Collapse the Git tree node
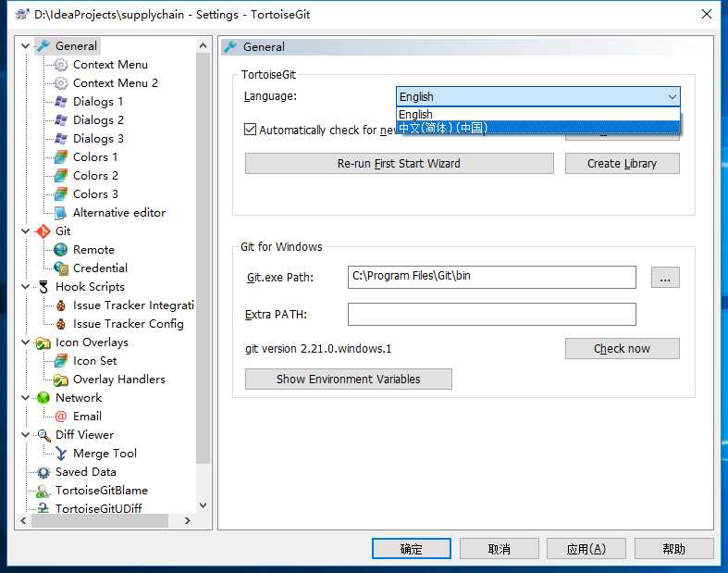This screenshot has height=573, width=728. click(26, 231)
